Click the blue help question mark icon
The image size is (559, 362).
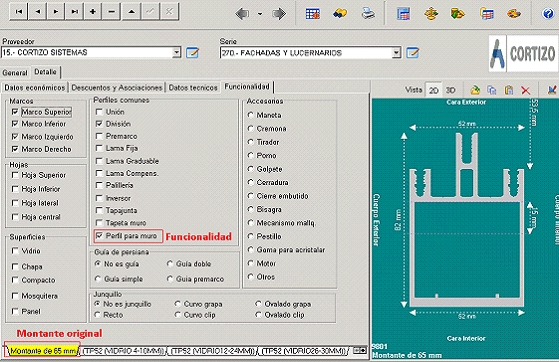[x=548, y=14]
